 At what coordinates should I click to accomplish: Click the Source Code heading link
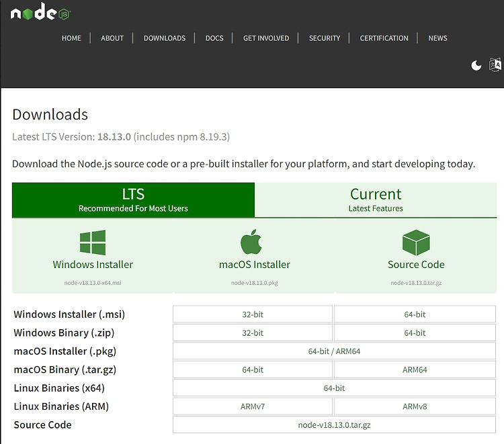[416, 265]
